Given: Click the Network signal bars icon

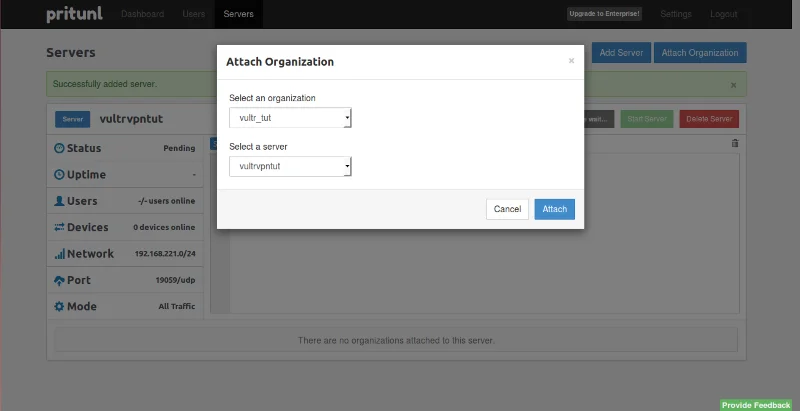Looking at the screenshot, I should pos(59,253).
